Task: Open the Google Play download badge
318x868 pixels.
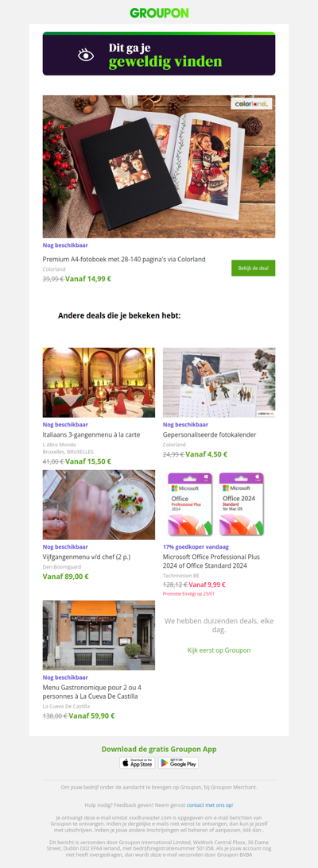Action: click(178, 763)
